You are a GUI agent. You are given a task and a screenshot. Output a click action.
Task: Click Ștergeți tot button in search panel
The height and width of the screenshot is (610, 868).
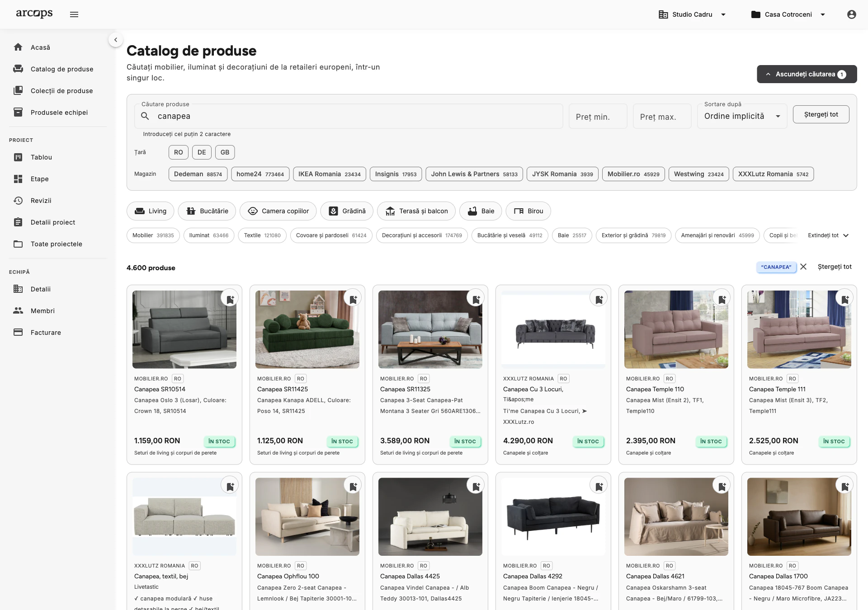(x=821, y=114)
